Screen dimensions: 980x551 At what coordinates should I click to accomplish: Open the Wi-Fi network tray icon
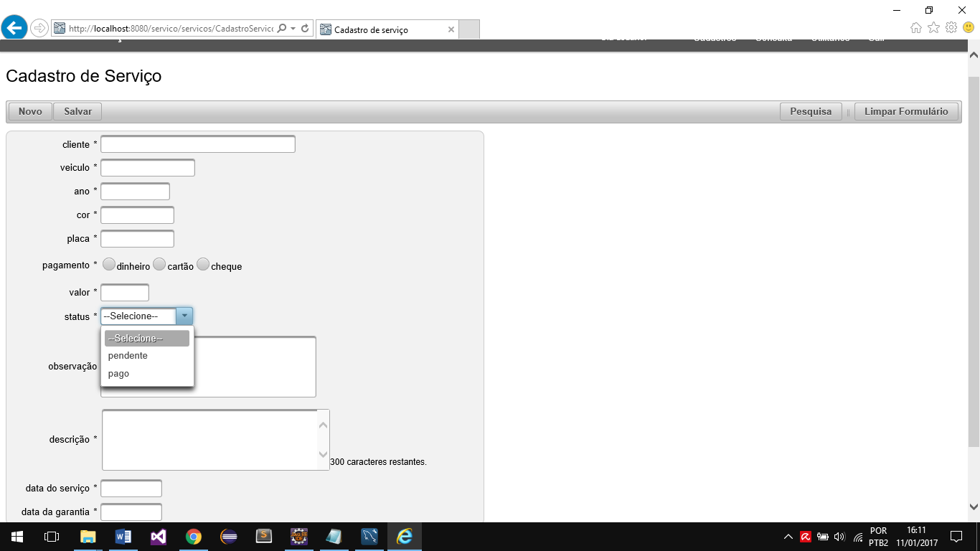(x=857, y=537)
